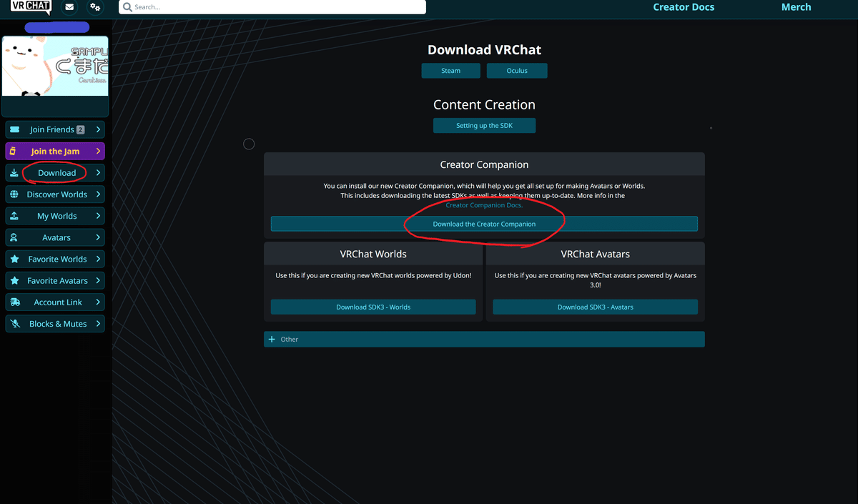Screen dimensions: 858x504
Task: Click the Download VRChat heading
Action: click(x=484, y=50)
